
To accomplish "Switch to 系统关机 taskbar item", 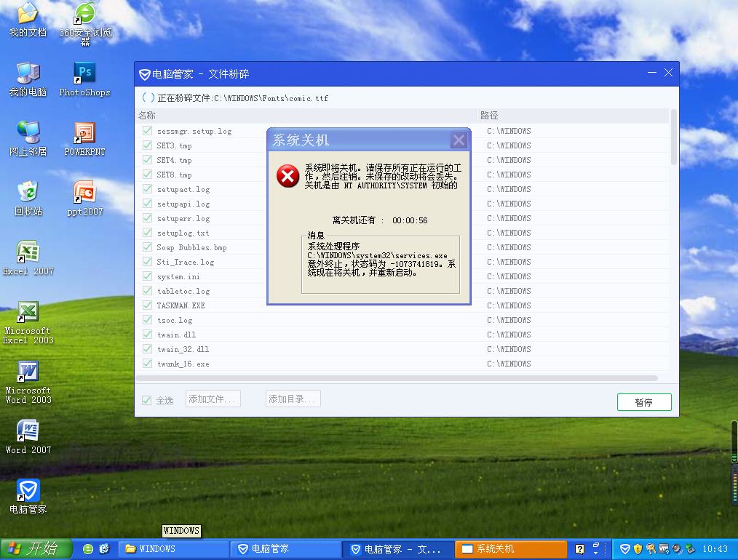I will (511, 548).
